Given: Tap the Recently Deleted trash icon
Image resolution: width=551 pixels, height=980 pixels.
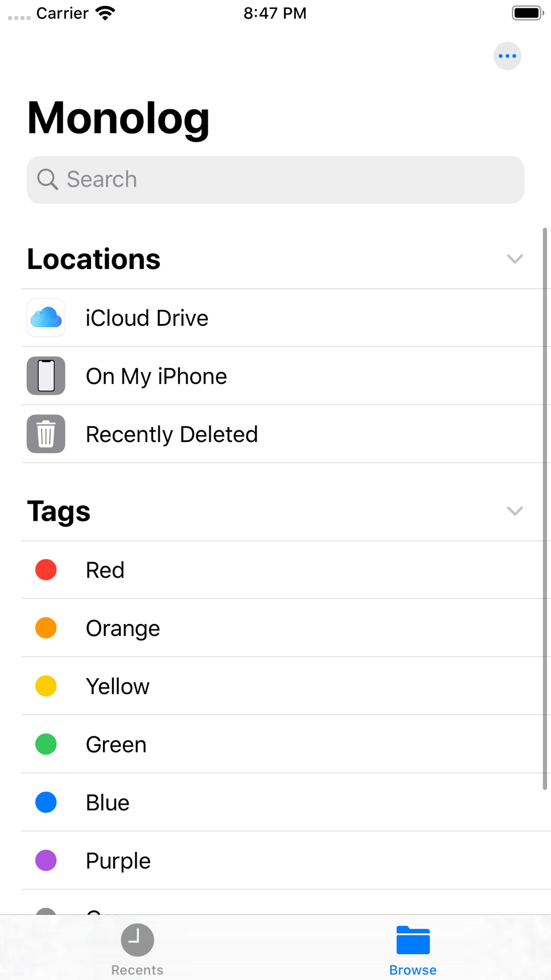Looking at the screenshot, I should pyautogui.click(x=46, y=434).
